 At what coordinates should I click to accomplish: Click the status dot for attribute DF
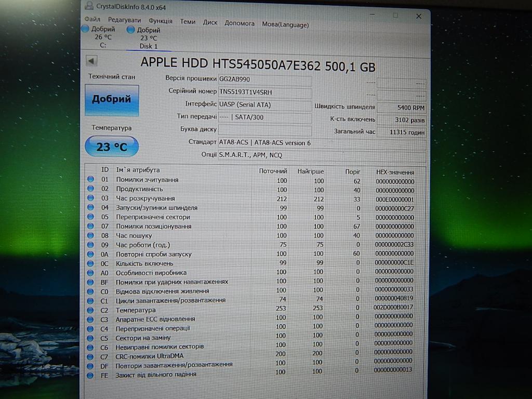[x=90, y=366]
